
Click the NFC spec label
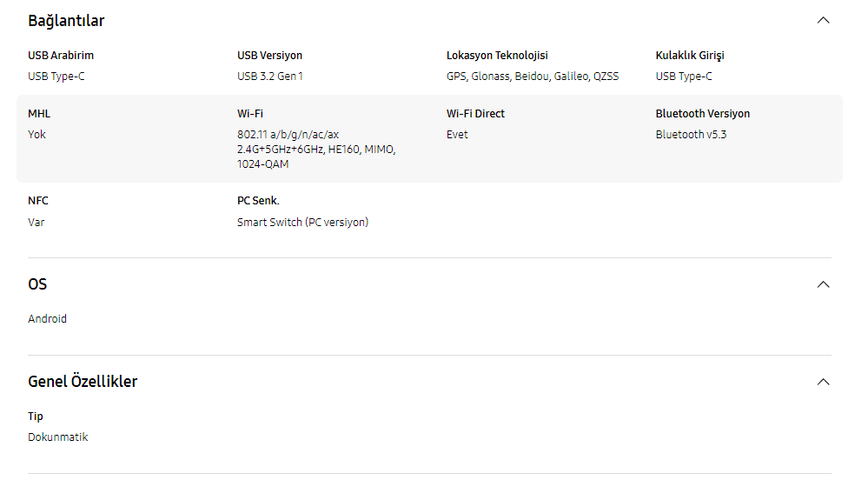click(x=38, y=201)
